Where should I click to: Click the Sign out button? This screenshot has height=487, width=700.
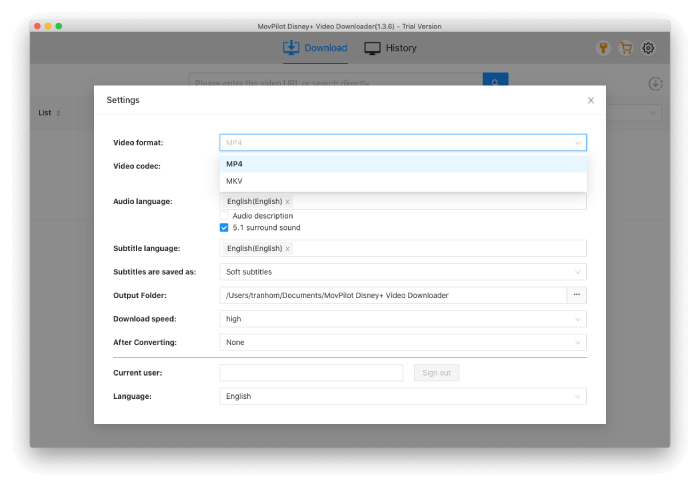436,373
